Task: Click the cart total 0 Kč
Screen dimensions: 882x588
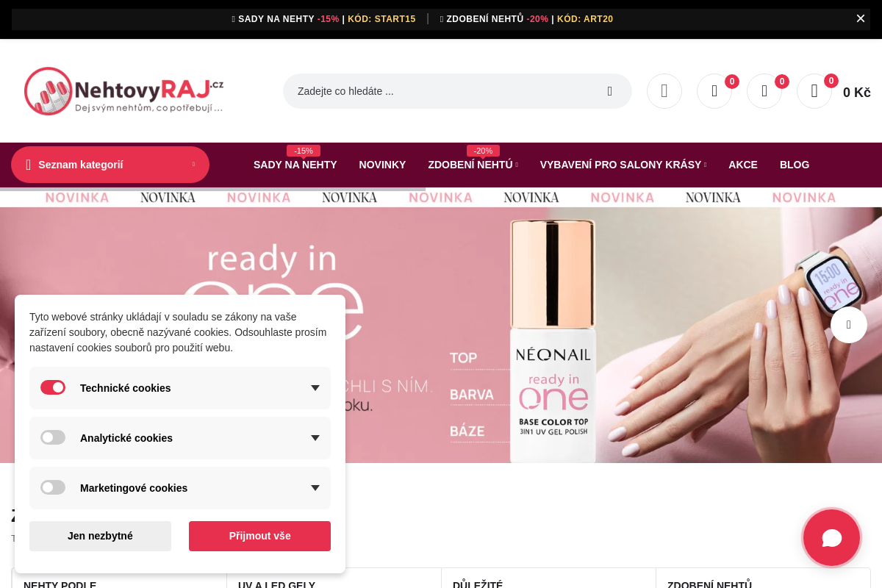Action: [857, 93]
